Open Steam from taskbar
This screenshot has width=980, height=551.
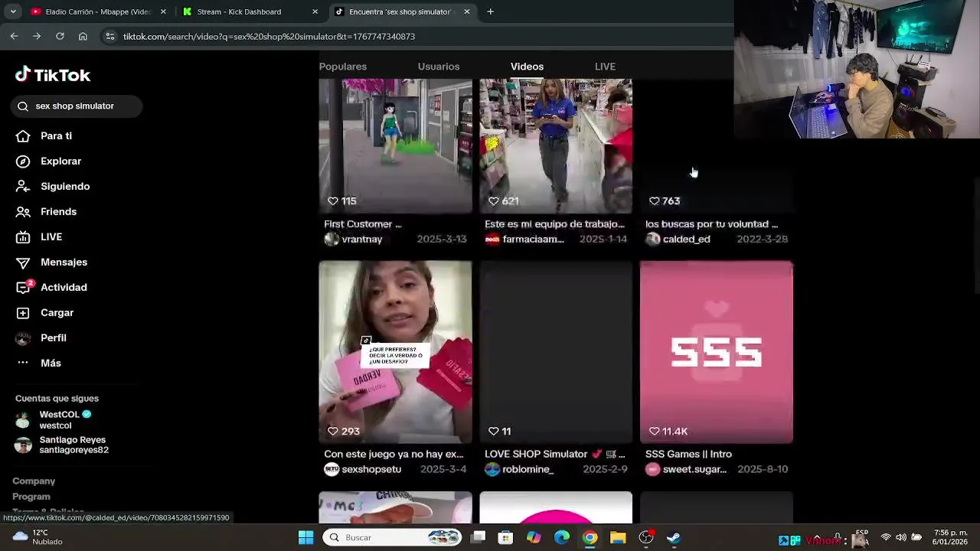674,537
